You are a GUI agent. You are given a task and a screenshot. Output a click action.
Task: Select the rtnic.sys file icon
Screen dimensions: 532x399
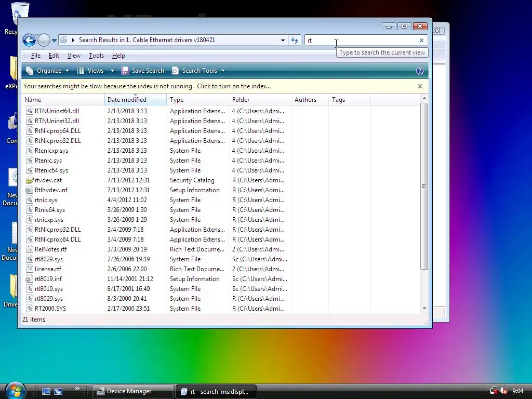(x=30, y=200)
